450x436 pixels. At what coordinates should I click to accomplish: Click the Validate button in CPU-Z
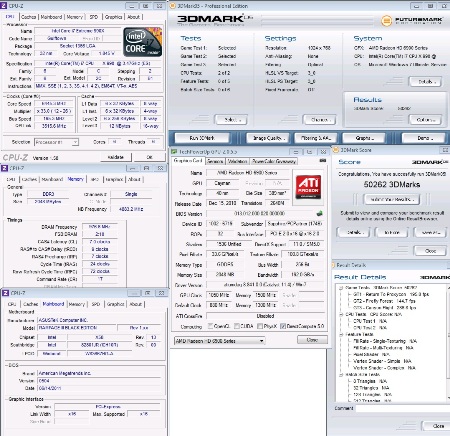(x=115, y=157)
